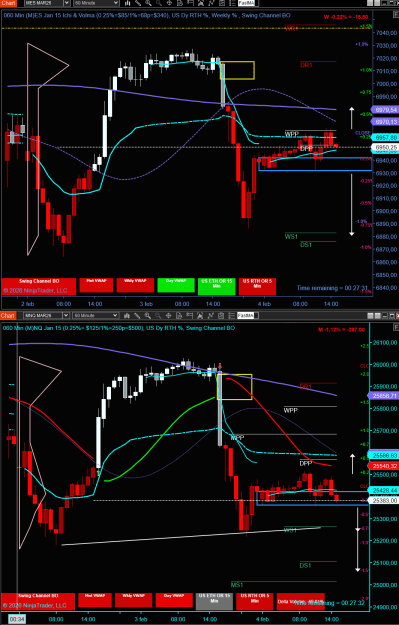Screen dimensions: 399x625
Task: Toggle Swing Channel BO in MNQ chart
Action: click(38, 601)
